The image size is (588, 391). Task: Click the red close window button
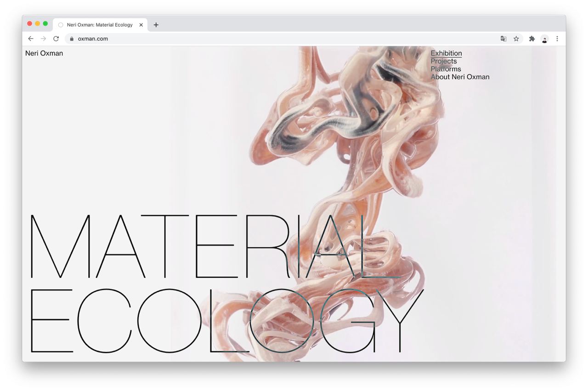point(30,23)
